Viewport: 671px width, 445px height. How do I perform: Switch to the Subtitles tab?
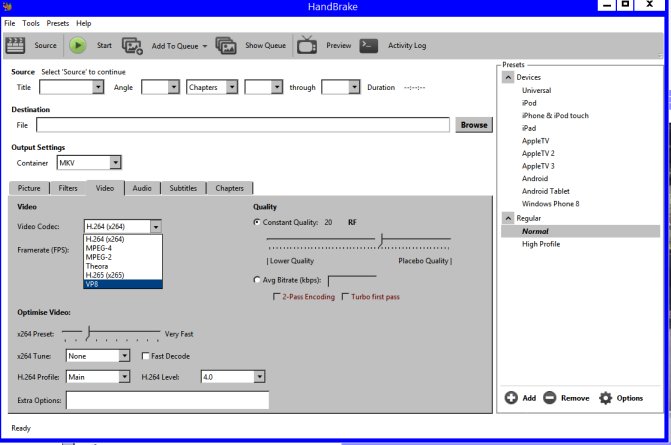[183, 188]
